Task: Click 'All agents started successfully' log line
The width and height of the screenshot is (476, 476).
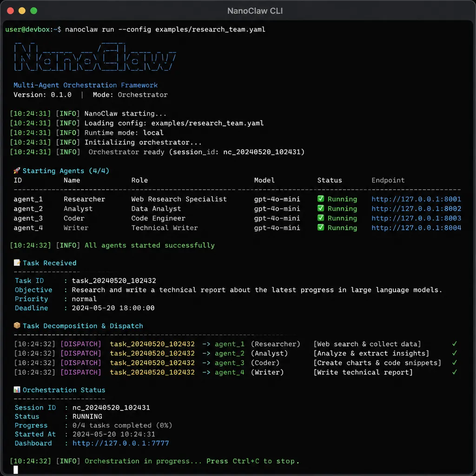Action: pos(149,245)
